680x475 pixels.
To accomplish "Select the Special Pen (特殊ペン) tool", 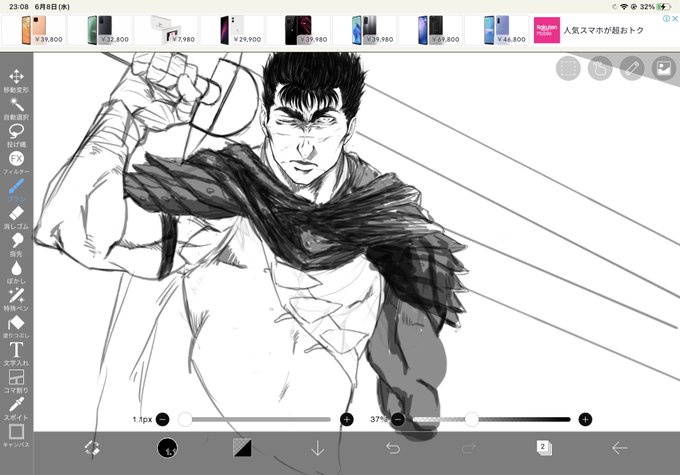I will [x=16, y=299].
